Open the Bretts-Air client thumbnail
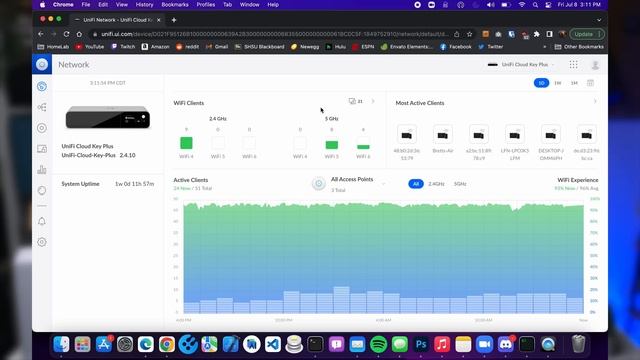Image resolution: width=640 pixels, height=360 pixels. click(x=443, y=135)
